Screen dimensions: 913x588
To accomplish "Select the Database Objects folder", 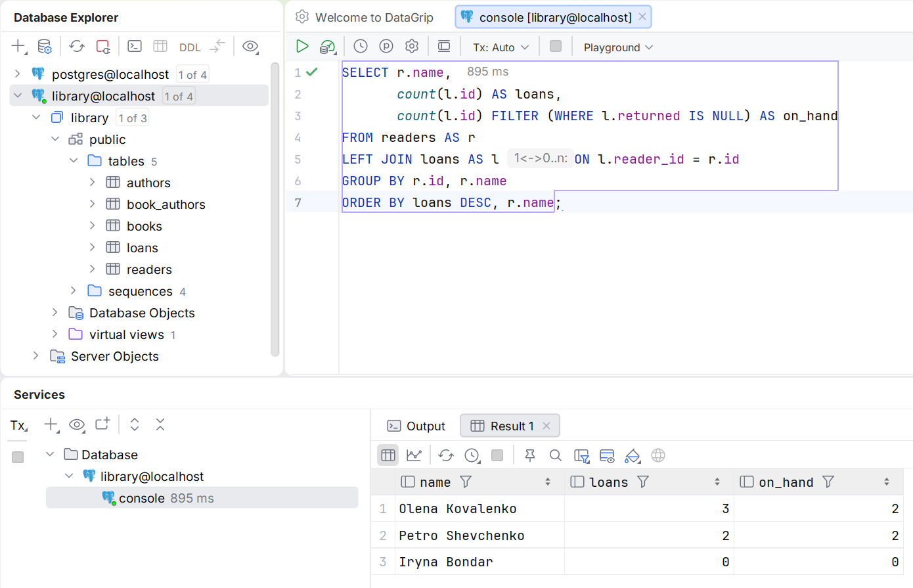I will [x=142, y=313].
